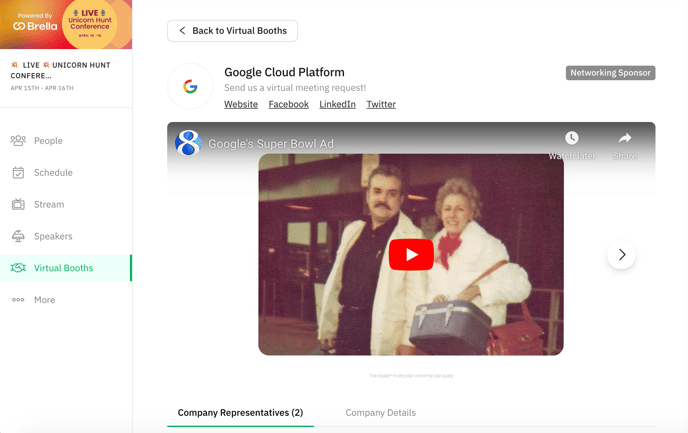The width and height of the screenshot is (688, 433).
Task: Click the Unicorn Hunt Conference banner logo
Action: tap(90, 23)
